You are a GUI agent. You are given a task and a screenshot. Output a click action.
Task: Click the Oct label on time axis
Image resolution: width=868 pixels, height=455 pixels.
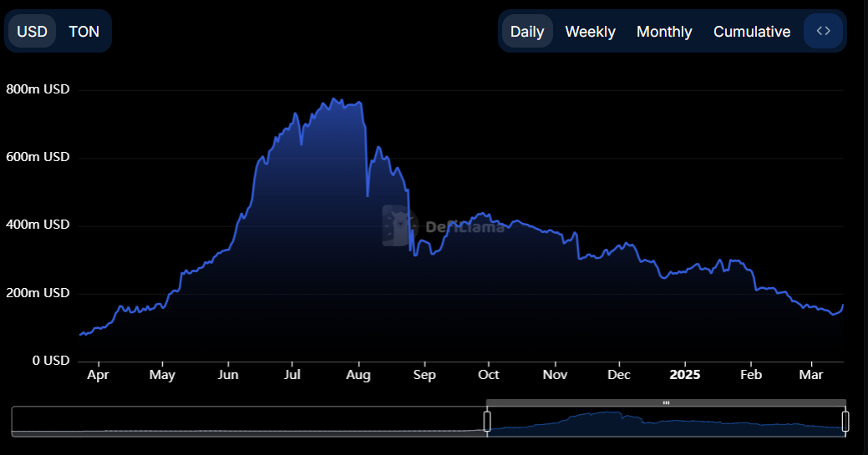488,375
